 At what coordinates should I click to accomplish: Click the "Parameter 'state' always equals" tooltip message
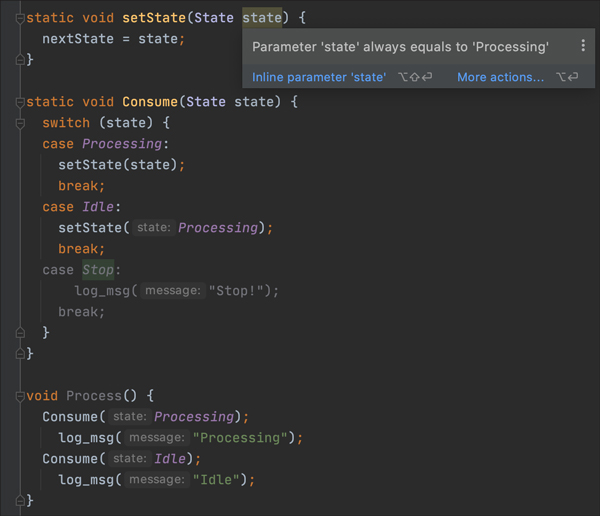400,47
